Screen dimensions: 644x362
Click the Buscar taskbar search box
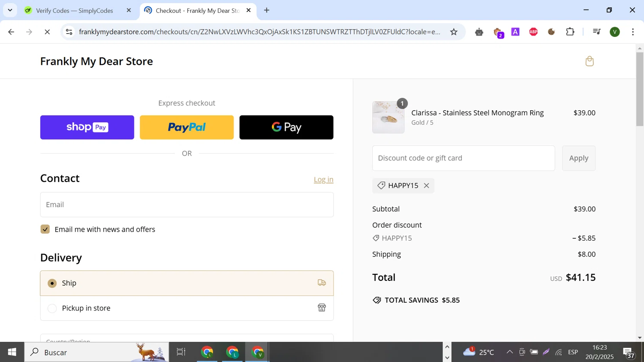pos(97,352)
